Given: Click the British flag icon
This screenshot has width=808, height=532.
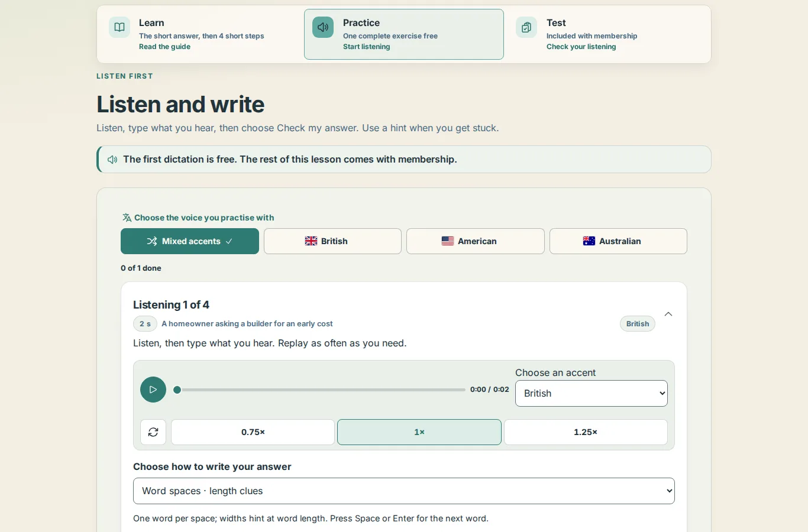Looking at the screenshot, I should click(311, 241).
